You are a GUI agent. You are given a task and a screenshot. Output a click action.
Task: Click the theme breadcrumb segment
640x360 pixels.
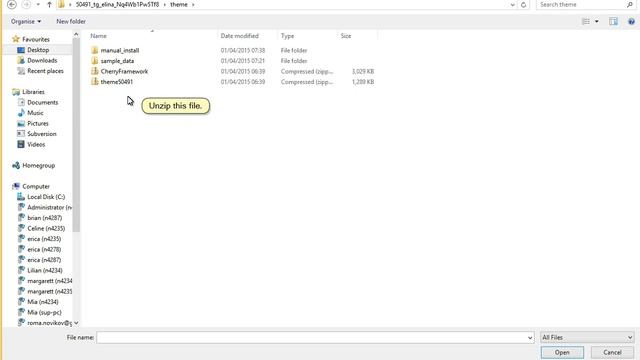[x=179, y=4]
